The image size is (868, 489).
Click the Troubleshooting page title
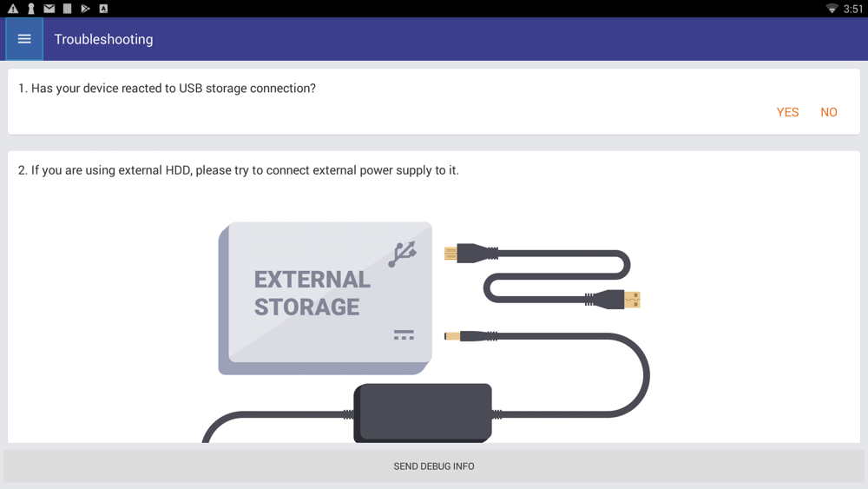[103, 39]
